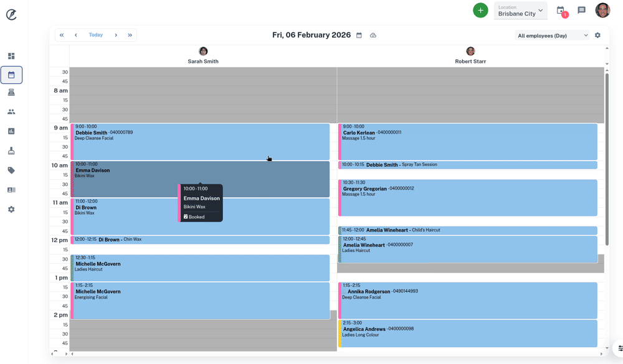Open Carlo Kerlean's massage appointment
Image resolution: width=623 pixels, height=364 pixels.
pyautogui.click(x=467, y=142)
